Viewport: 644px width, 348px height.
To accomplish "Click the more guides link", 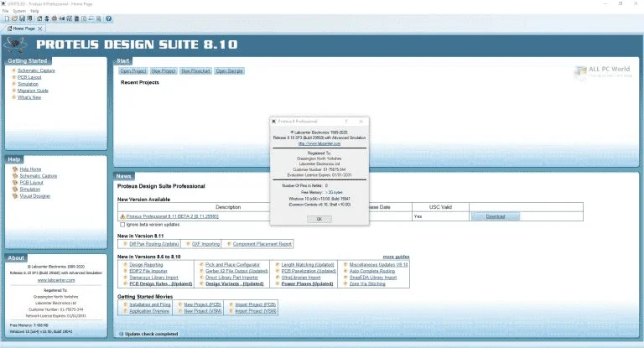I will point(396,257).
